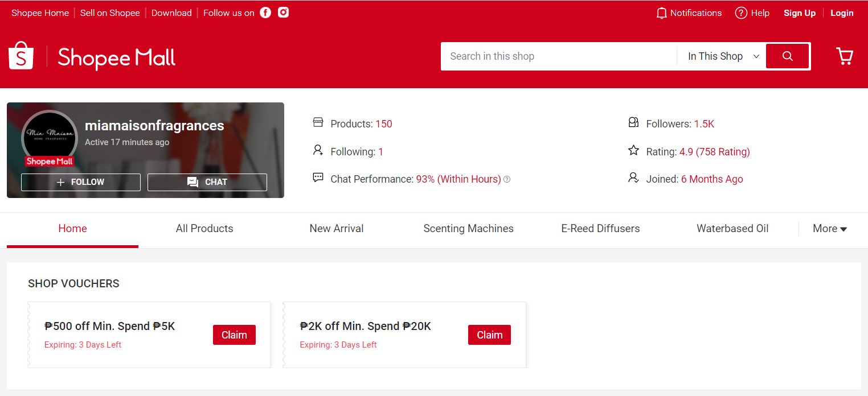Claim the ₱2K off voucher
This screenshot has height=396, width=868.
coord(489,335)
